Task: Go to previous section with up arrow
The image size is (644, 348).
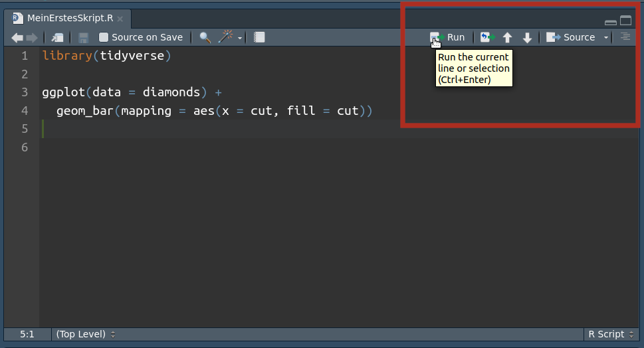Action: tap(508, 38)
